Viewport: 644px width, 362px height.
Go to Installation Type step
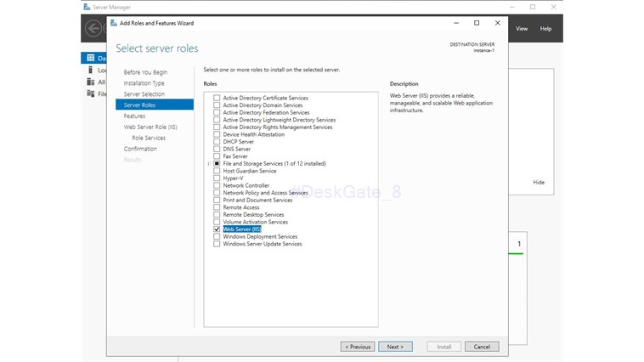[144, 83]
